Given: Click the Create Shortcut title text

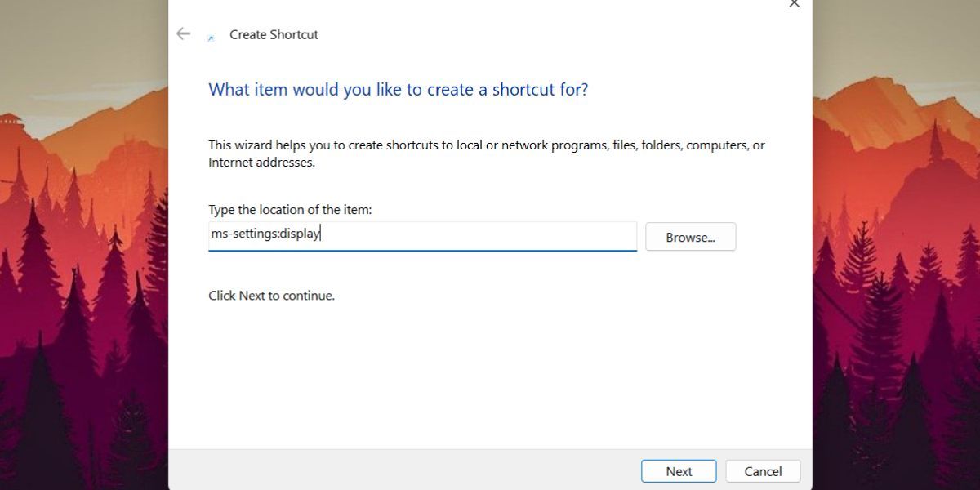Looking at the screenshot, I should (274, 34).
